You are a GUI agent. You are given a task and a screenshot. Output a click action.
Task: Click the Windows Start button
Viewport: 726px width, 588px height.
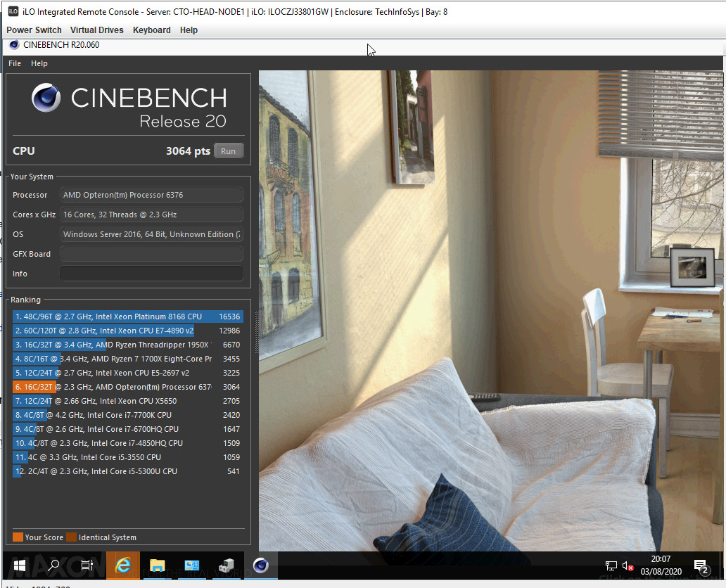point(20,565)
